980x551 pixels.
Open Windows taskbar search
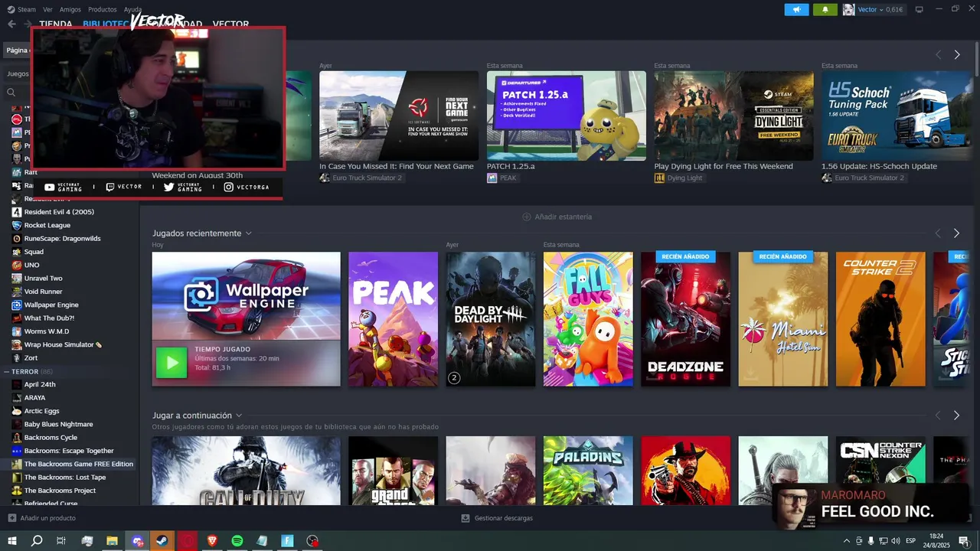[37, 541]
